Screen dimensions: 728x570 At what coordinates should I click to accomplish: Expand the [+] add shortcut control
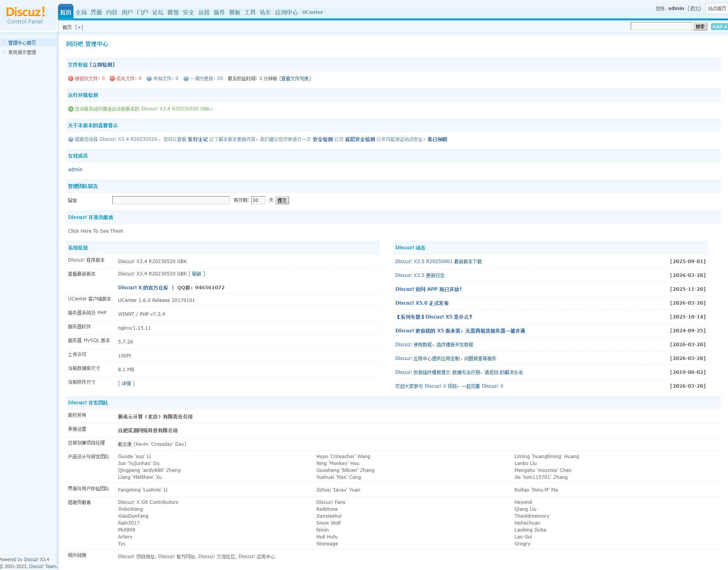[79, 27]
